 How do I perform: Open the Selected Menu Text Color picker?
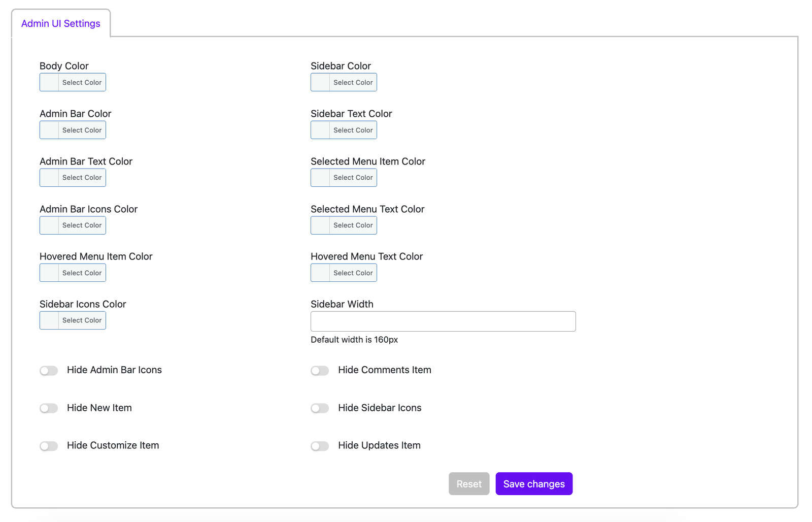[344, 225]
